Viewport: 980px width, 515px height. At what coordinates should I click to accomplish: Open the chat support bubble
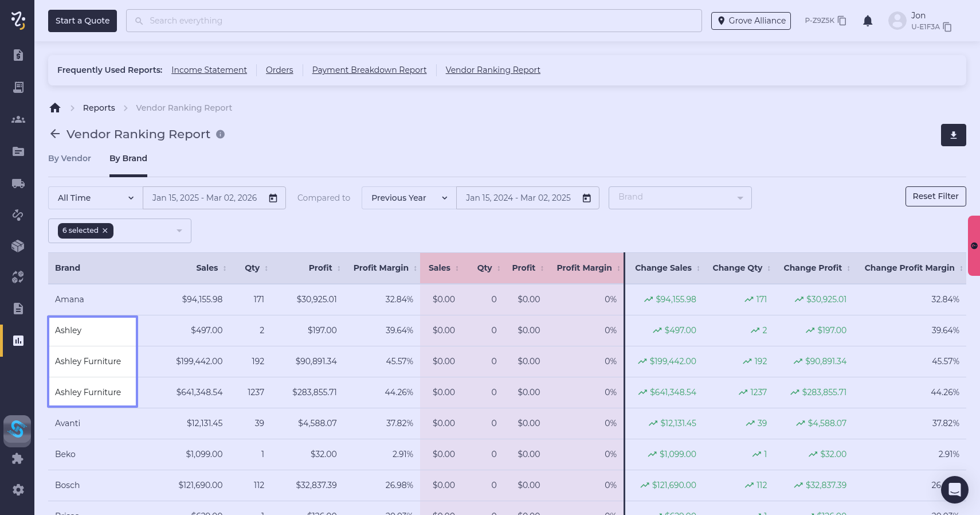[x=954, y=489]
